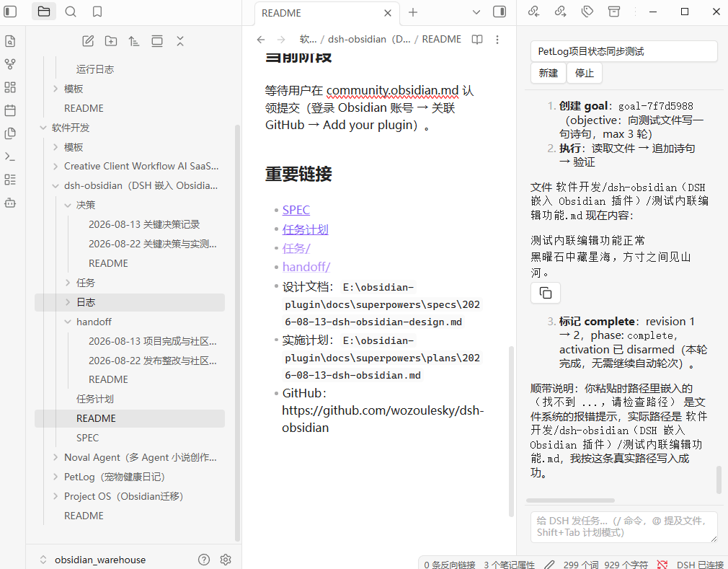Toggle the pencil edit mode in status bar
This screenshot has width=728, height=569.
[x=549, y=565]
